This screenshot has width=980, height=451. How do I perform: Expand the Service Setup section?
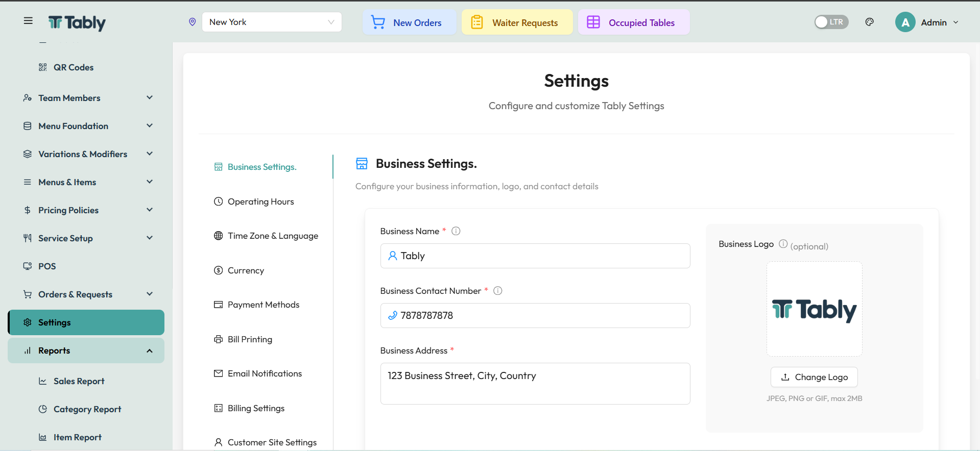click(86, 238)
